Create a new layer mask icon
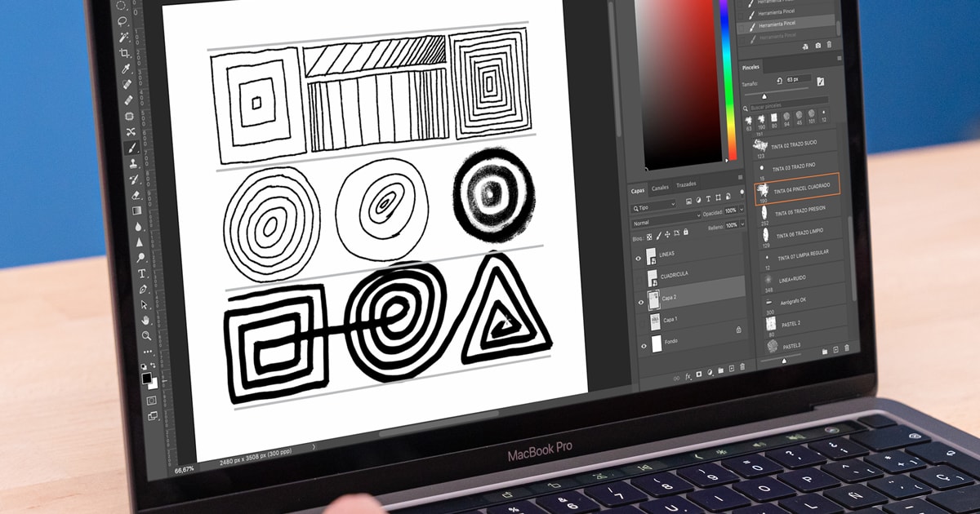This screenshot has height=514, width=980. click(699, 374)
